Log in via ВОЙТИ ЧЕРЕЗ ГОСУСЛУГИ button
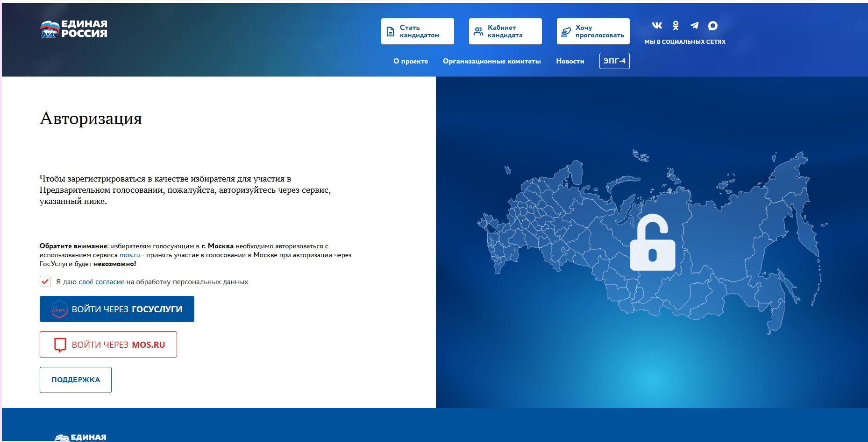The height and width of the screenshot is (442, 868). pos(117,309)
